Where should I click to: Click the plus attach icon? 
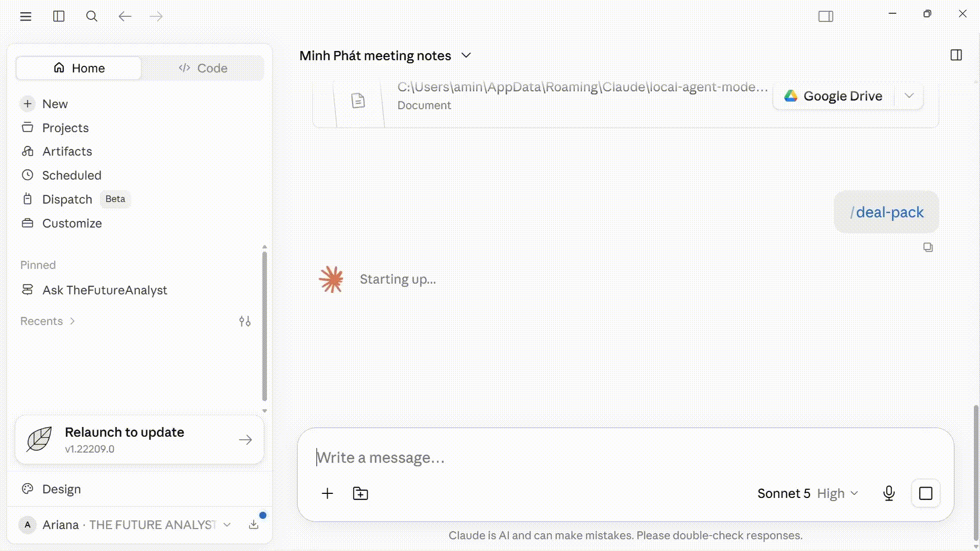[x=327, y=493]
